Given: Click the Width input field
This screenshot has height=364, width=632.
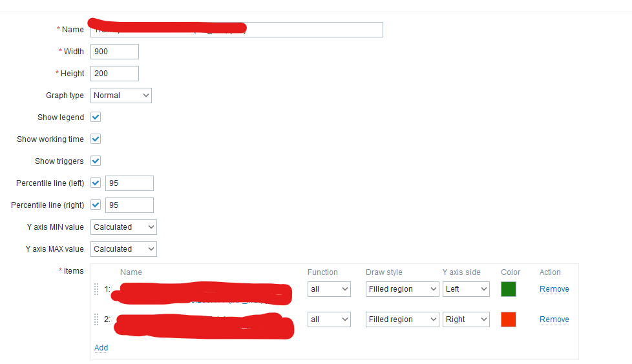Looking at the screenshot, I should (114, 52).
